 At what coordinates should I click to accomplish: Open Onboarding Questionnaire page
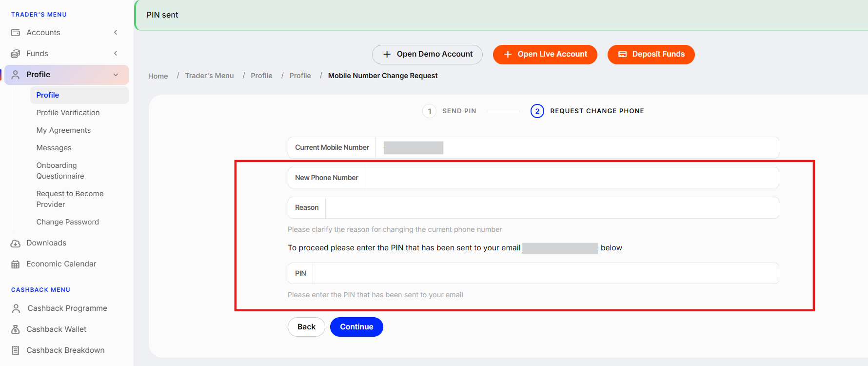(x=60, y=171)
